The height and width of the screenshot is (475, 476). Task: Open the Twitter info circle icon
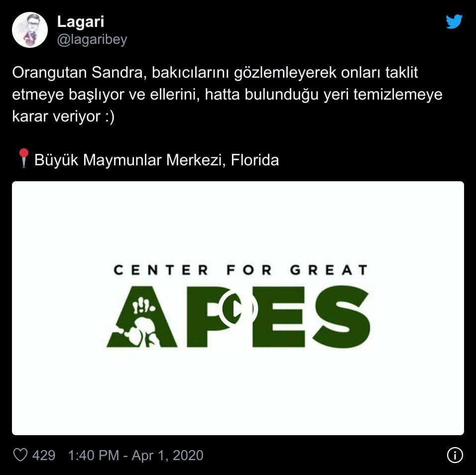pyautogui.click(x=455, y=455)
